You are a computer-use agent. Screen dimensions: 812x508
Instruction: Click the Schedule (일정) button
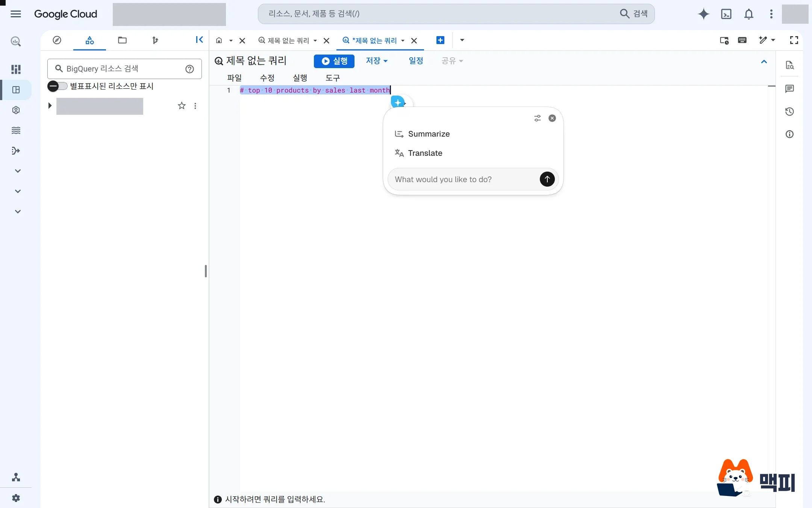click(416, 61)
